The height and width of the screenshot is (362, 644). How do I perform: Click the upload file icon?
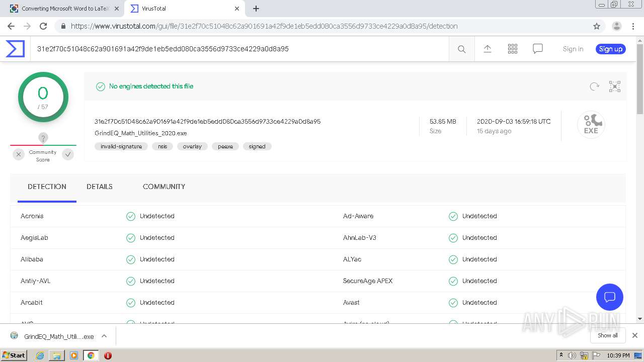pyautogui.click(x=487, y=49)
